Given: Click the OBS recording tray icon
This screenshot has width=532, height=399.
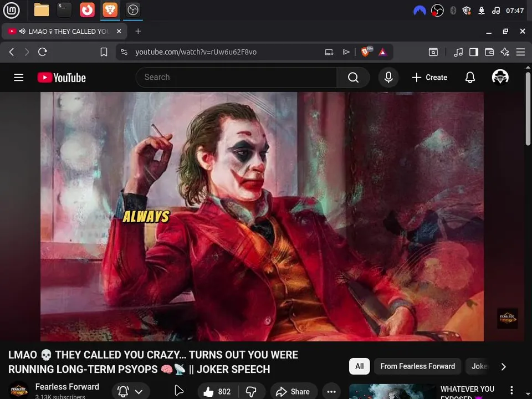Looking at the screenshot, I should click(437, 11).
